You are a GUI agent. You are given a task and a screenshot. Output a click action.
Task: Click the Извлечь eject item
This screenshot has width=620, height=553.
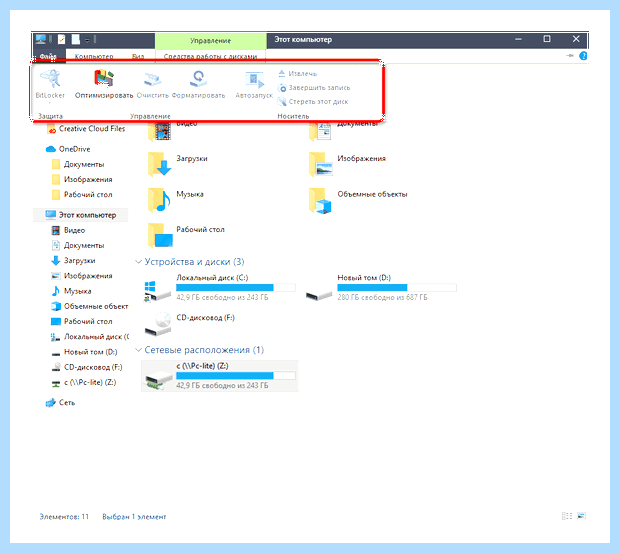tap(297, 74)
